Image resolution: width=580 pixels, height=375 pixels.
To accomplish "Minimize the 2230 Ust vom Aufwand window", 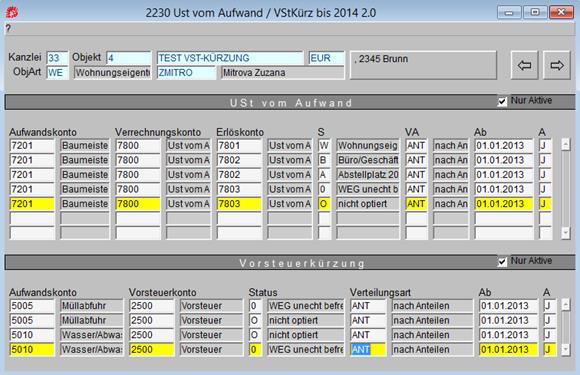I will tap(509, 13).
